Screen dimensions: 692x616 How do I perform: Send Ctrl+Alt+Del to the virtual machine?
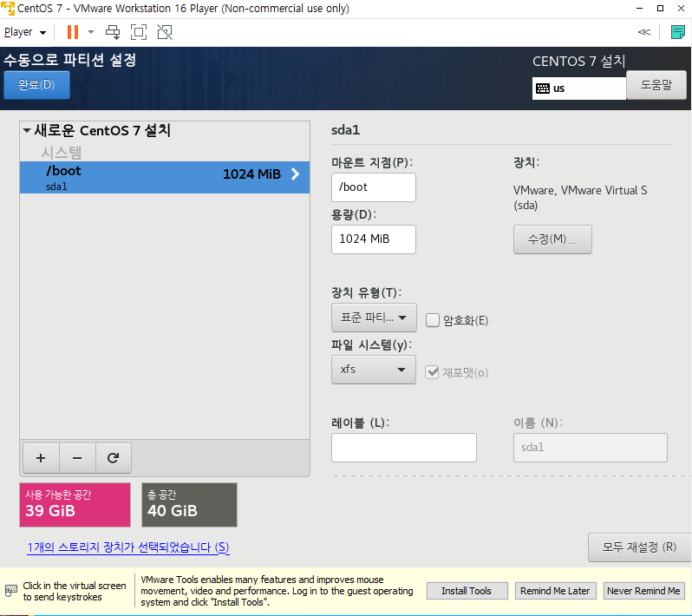(113, 32)
